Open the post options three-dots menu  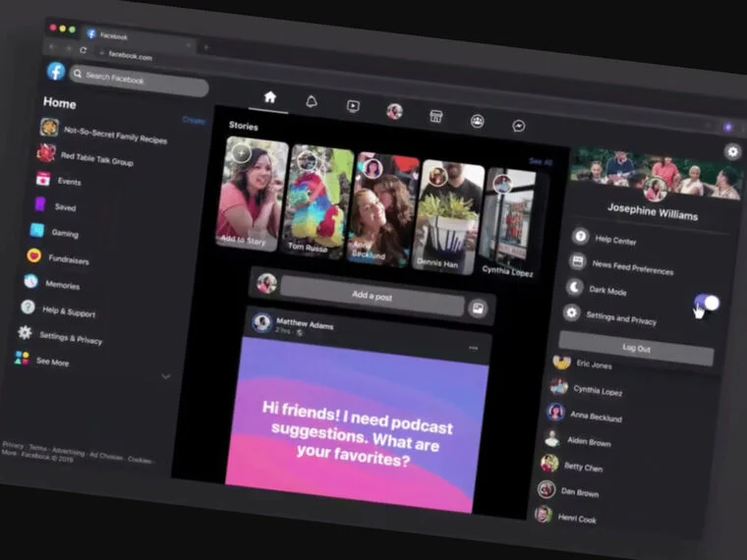tap(473, 348)
